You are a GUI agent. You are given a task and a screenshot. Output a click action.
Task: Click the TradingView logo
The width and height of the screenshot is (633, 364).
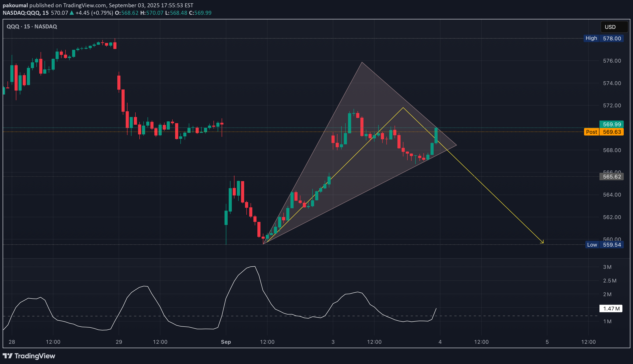click(29, 356)
